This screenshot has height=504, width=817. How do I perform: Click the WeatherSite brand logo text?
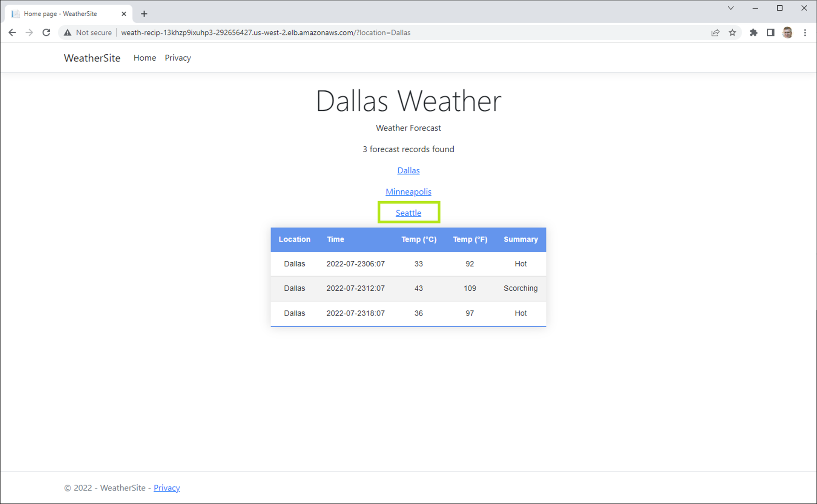tap(92, 57)
